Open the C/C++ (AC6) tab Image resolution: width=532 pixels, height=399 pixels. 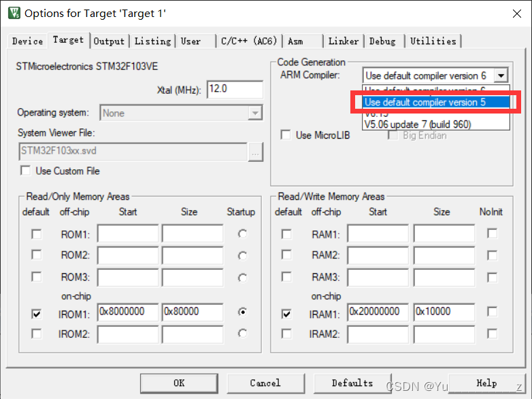point(249,41)
